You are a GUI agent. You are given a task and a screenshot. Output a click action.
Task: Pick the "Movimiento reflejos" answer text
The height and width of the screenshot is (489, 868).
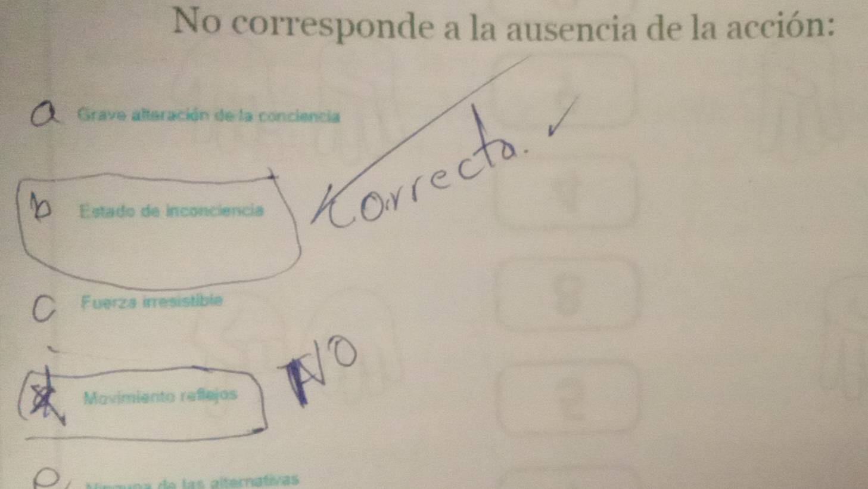click(160, 396)
